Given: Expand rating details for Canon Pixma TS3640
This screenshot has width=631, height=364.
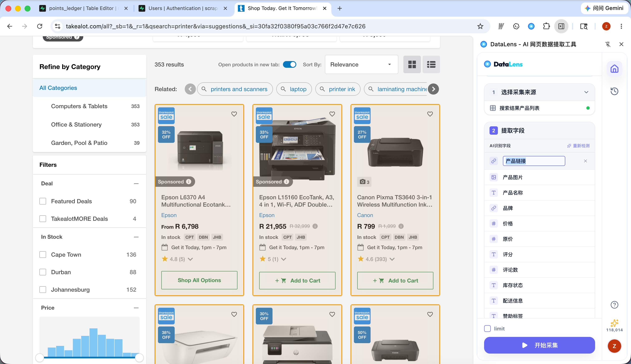Looking at the screenshot, I should [392, 259].
